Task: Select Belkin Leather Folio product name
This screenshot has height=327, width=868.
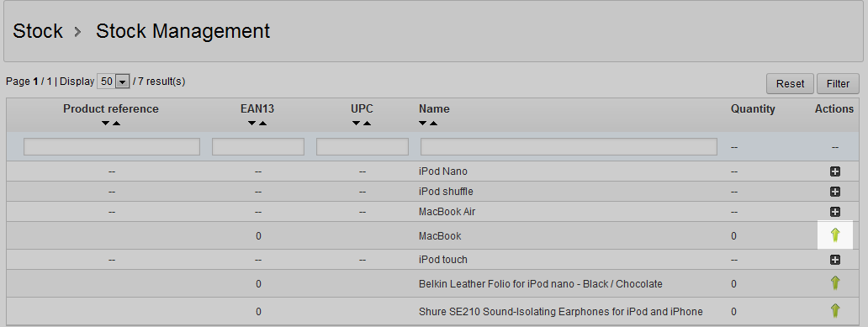Action: click(541, 284)
